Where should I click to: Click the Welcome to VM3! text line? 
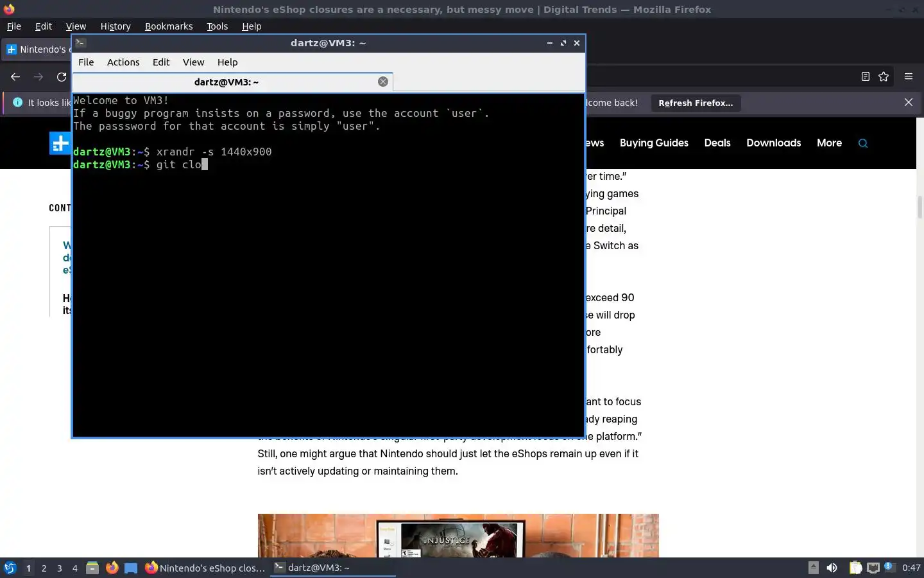(x=121, y=100)
